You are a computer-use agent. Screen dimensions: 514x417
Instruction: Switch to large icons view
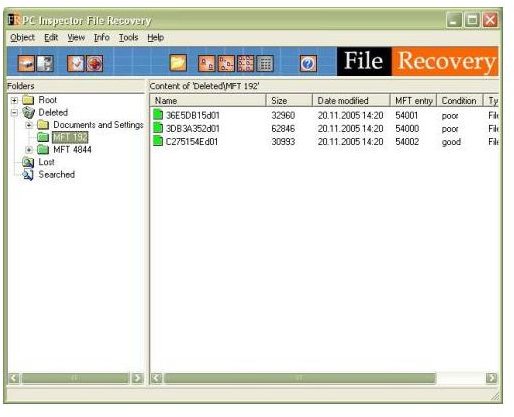[207, 63]
